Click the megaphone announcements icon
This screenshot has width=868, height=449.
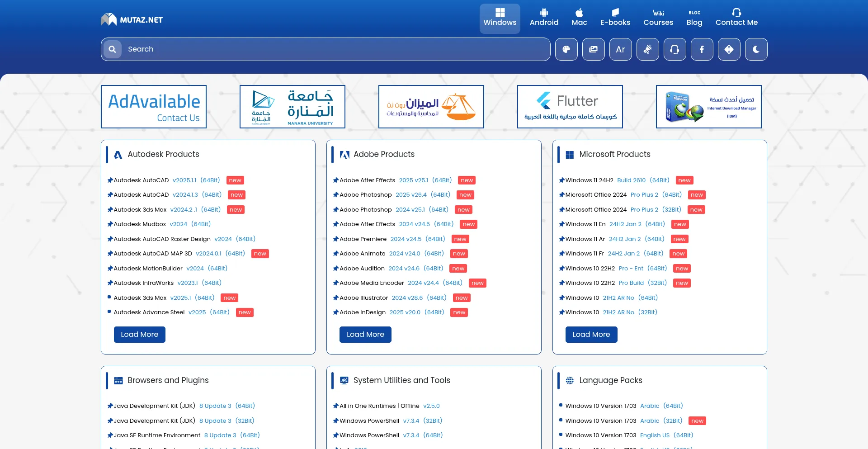point(647,49)
